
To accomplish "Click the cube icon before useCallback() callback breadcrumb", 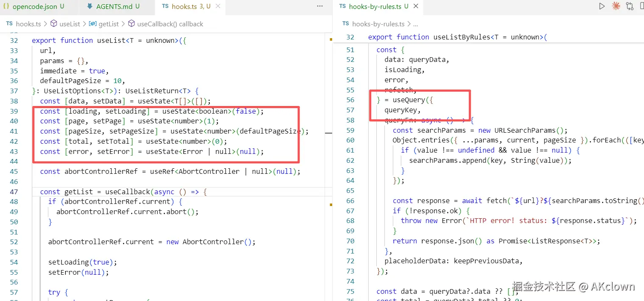I will pyautogui.click(x=131, y=24).
